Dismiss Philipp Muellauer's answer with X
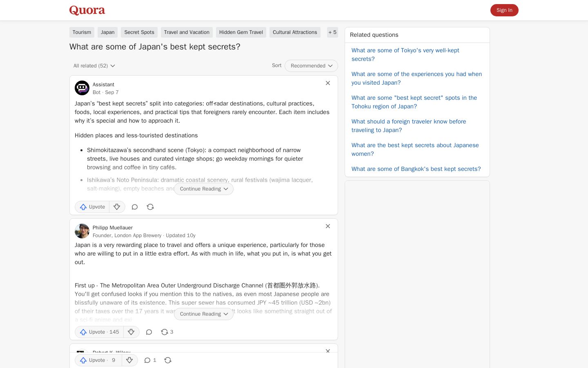This screenshot has height=368, width=588. pyautogui.click(x=328, y=226)
